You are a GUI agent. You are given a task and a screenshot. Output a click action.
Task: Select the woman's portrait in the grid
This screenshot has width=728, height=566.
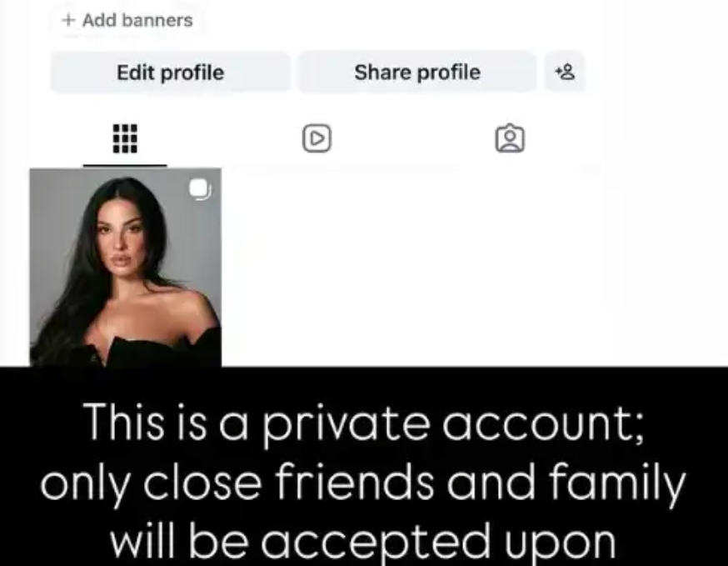pyautogui.click(x=125, y=268)
